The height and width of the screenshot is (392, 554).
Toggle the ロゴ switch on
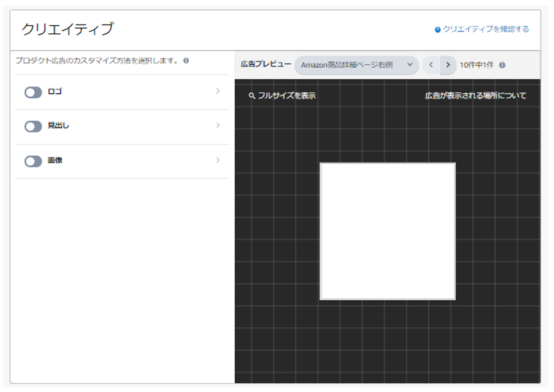(33, 93)
